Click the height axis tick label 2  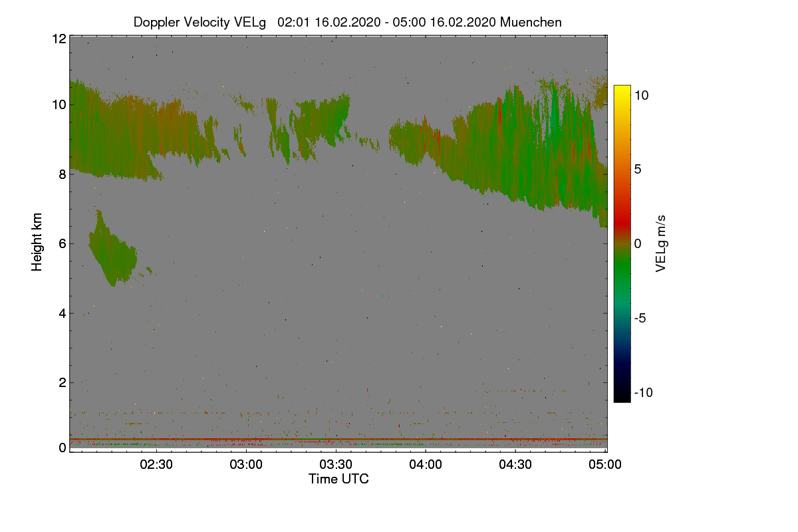62,382
